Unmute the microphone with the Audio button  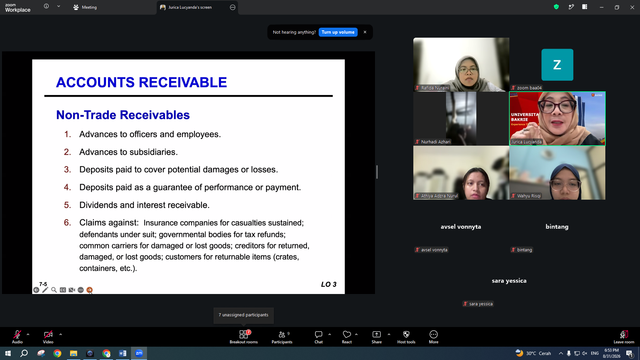17,337
